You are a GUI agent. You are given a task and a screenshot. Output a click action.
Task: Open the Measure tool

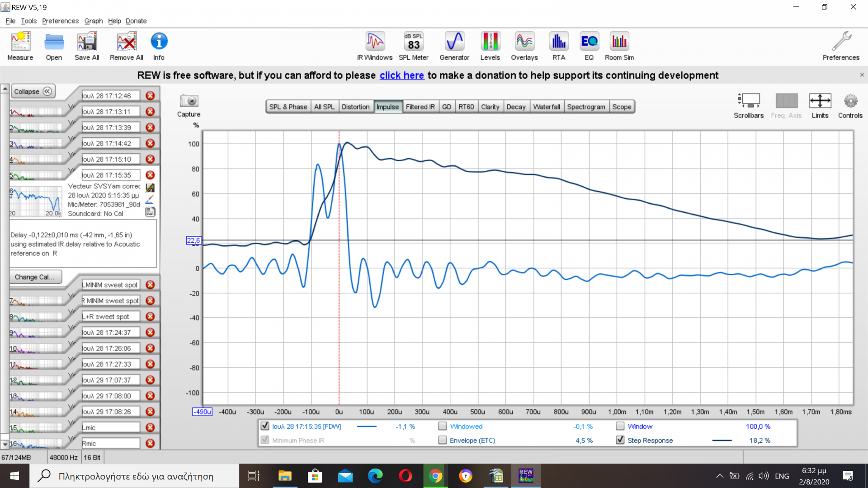click(x=20, y=46)
